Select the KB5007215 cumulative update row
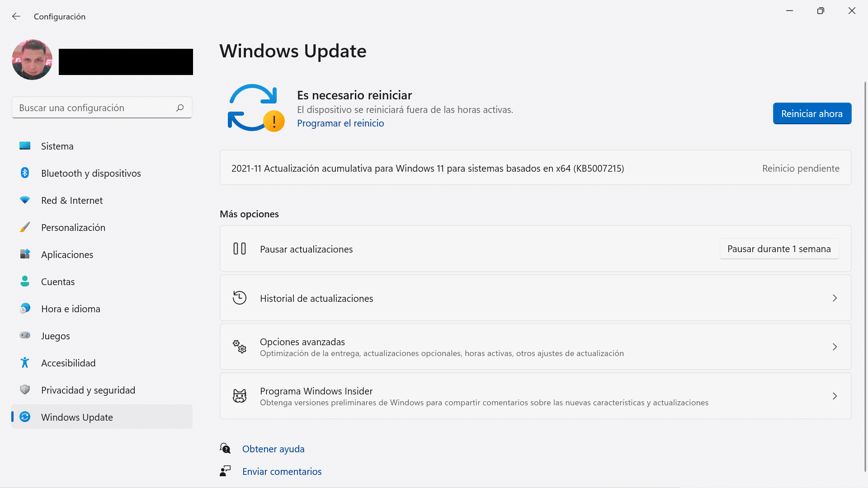The image size is (868, 488). pyautogui.click(x=535, y=168)
